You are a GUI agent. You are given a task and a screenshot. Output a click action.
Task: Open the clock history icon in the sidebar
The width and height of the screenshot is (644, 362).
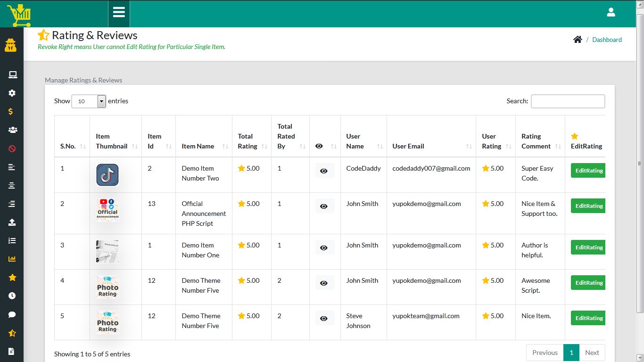(x=13, y=296)
